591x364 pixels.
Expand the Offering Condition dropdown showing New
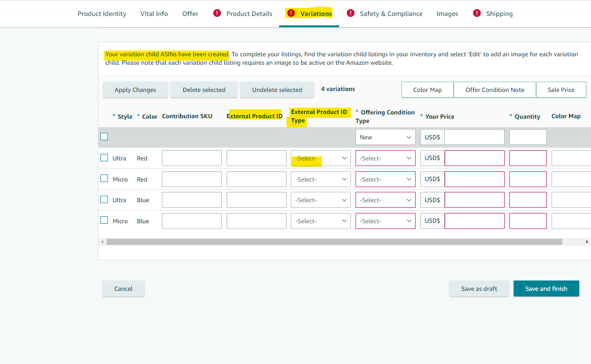coord(385,137)
